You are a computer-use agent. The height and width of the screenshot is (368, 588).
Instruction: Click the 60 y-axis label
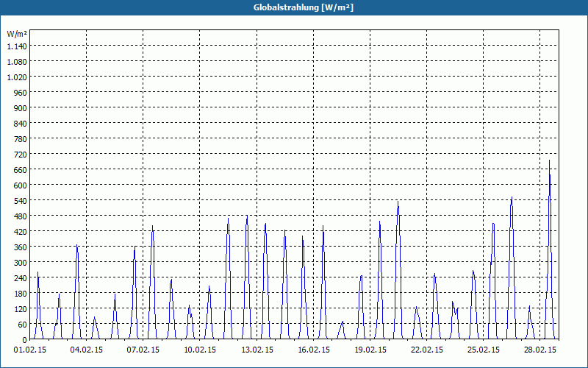pos(23,325)
